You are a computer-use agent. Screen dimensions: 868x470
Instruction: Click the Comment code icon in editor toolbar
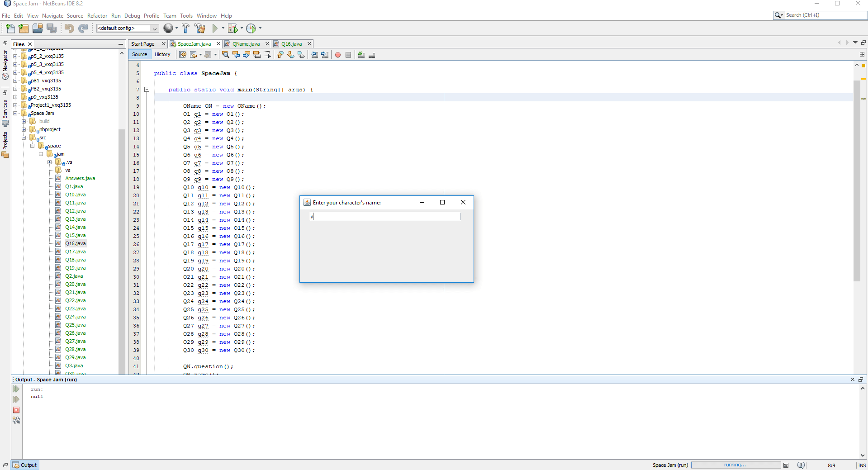(361, 55)
